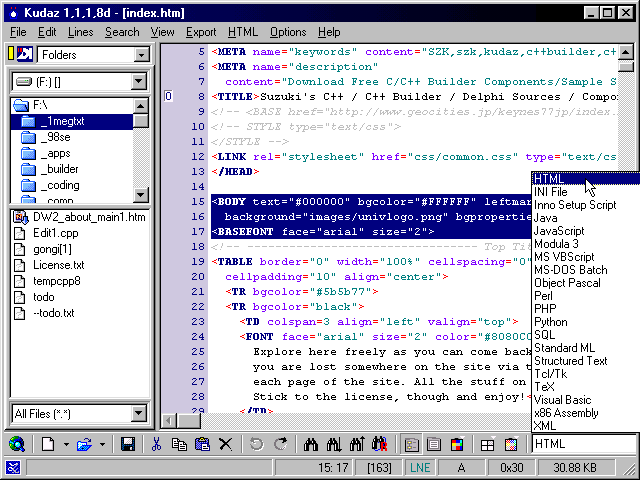Select XML in the language list

586,426
